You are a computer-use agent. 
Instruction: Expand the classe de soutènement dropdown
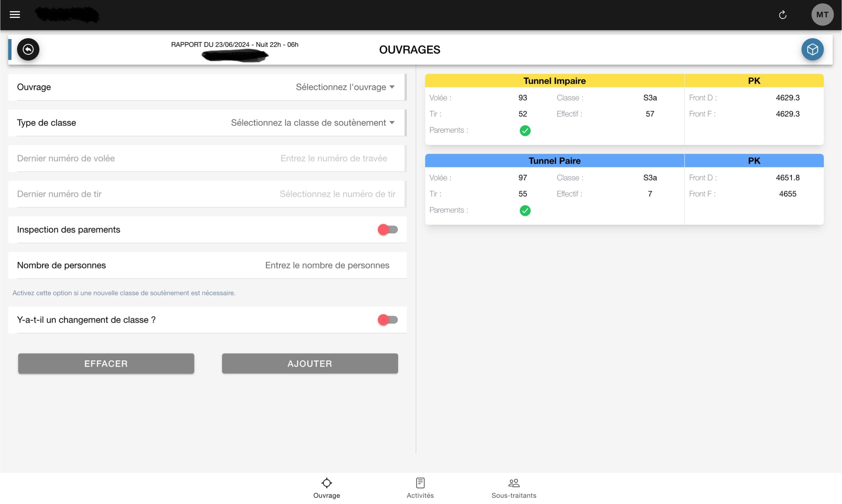[x=312, y=123]
